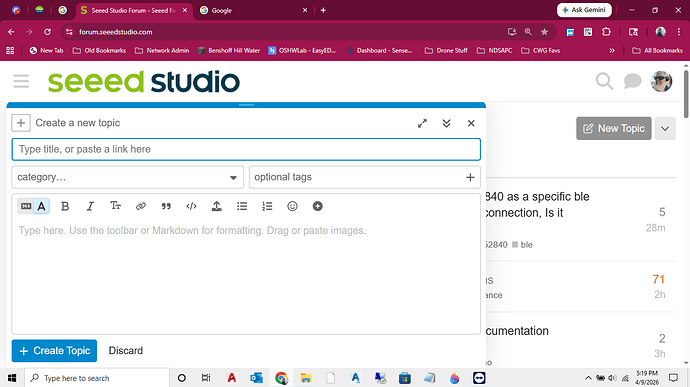Image resolution: width=690 pixels, height=387 pixels.
Task: Open the Old Bookmarks folder
Action: (99, 51)
